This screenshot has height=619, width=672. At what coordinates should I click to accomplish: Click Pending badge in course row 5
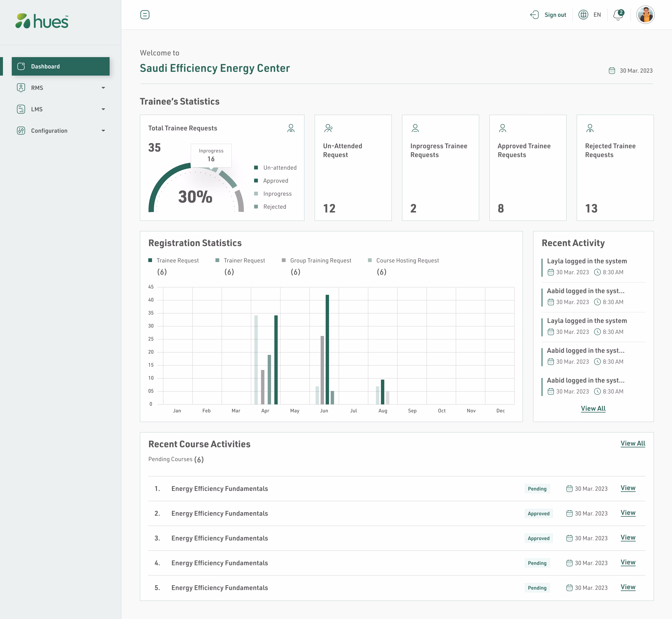point(537,588)
